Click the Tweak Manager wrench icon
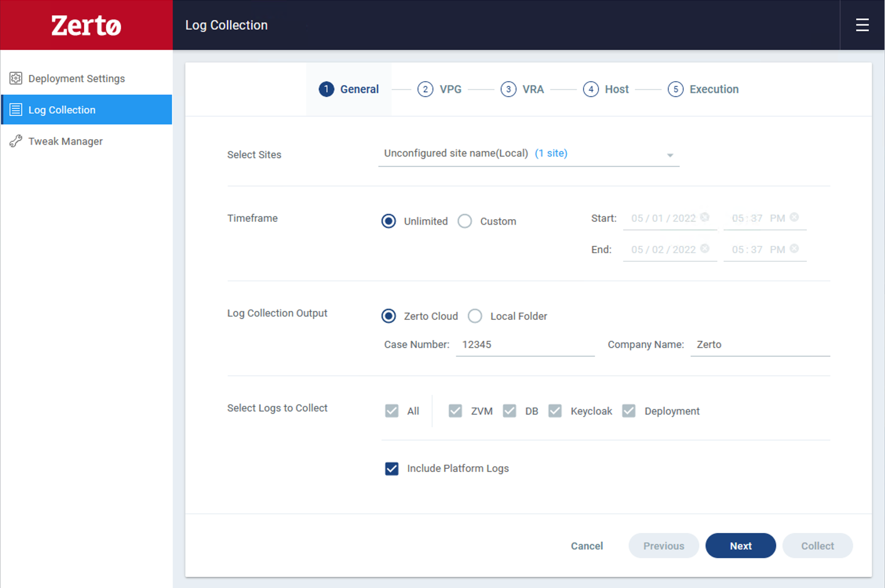The image size is (885, 588). pos(16,141)
